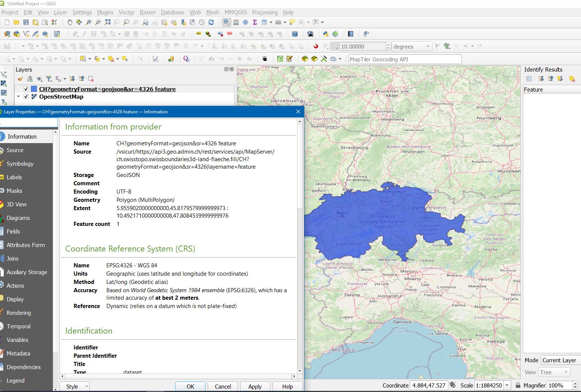Open the Plugins menu
This screenshot has height=392, width=581.
click(105, 12)
